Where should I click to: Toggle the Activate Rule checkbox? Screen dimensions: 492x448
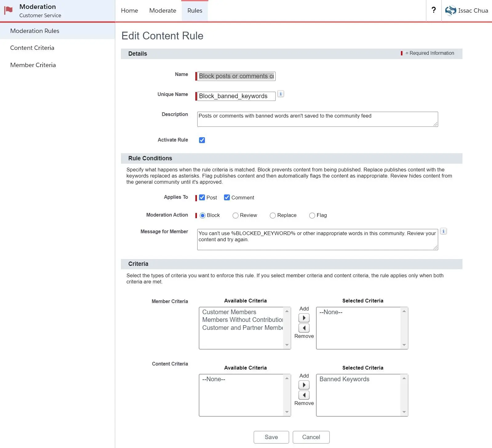point(202,140)
